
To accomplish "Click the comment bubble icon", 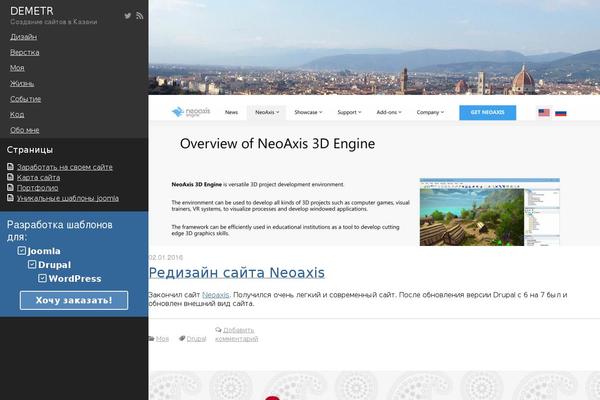I will pyautogui.click(x=218, y=330).
